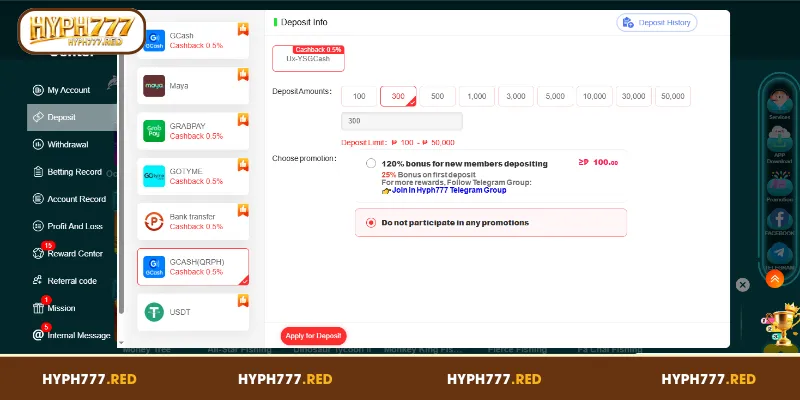Click the GCash logo icon

click(x=154, y=40)
